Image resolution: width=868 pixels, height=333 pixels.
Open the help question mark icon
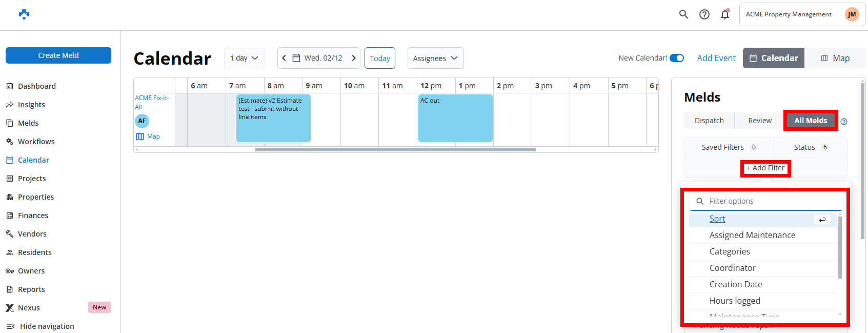[x=704, y=14]
